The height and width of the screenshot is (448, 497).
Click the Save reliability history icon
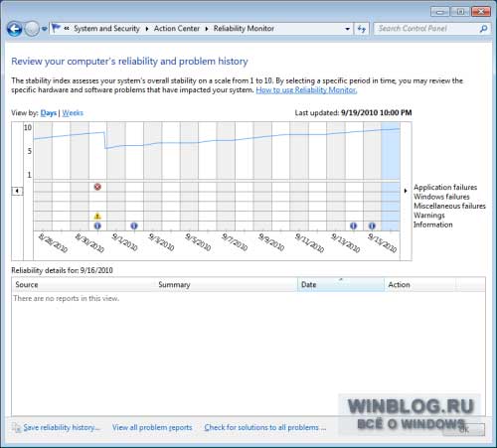[x=17, y=427]
